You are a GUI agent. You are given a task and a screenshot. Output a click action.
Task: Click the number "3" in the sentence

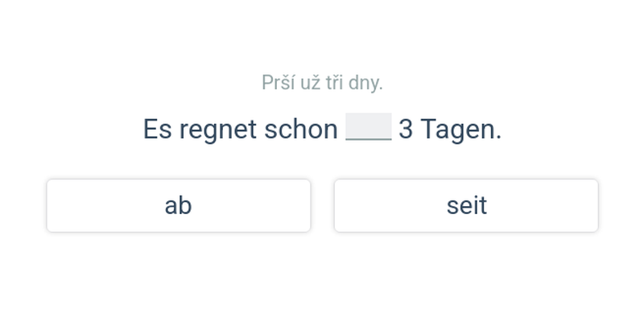click(406, 130)
